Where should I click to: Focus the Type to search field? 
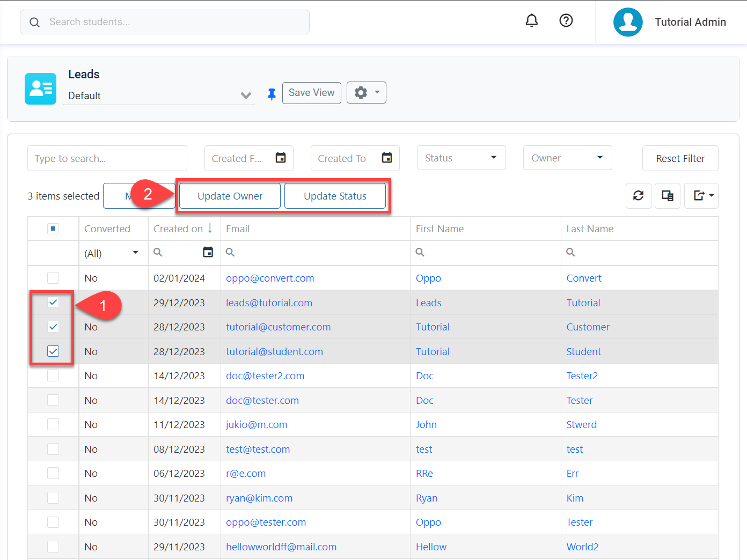107,158
